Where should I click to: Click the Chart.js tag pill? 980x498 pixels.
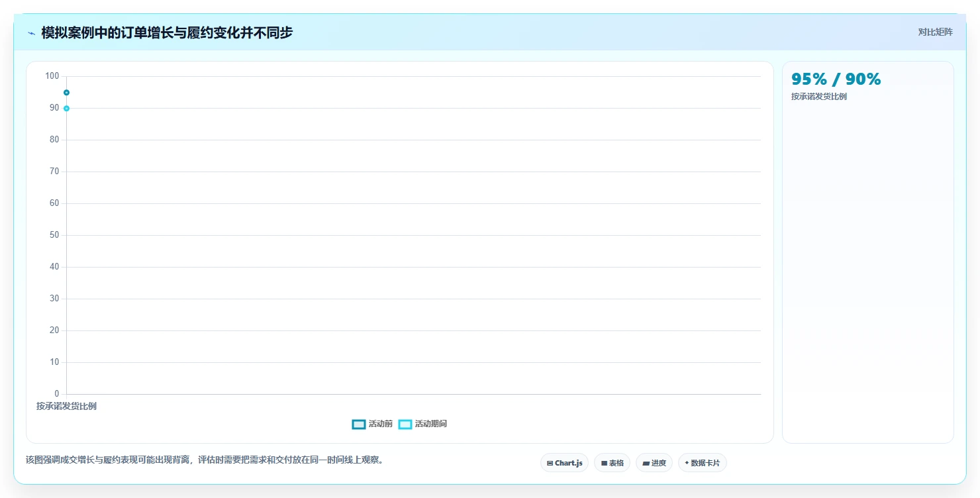(x=564, y=463)
